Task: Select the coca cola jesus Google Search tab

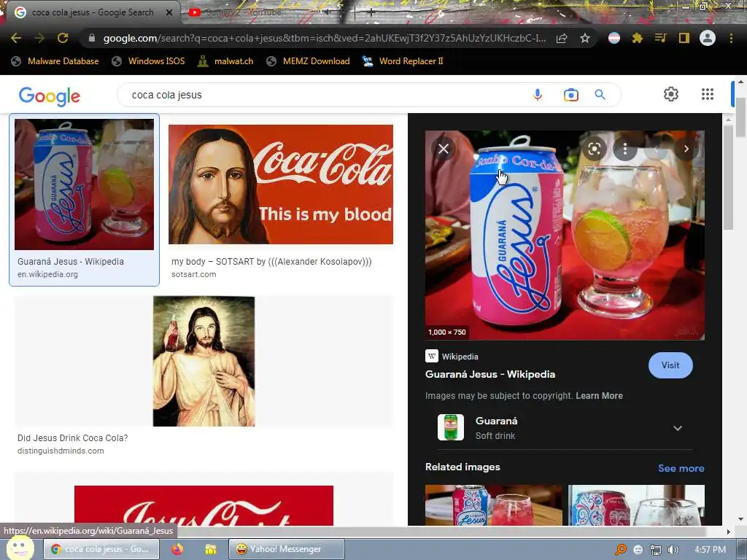Action: [93, 12]
